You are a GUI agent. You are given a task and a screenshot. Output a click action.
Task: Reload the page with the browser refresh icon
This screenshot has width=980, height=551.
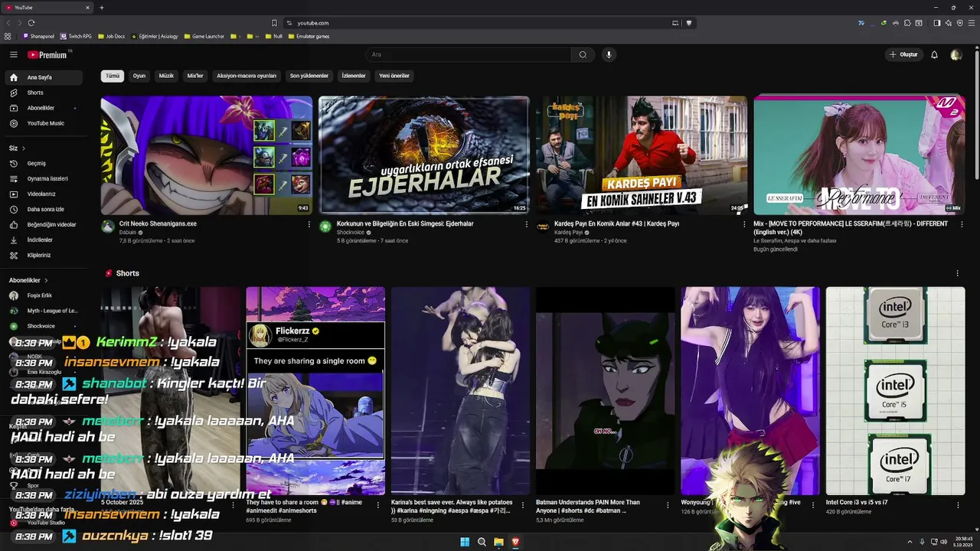pyautogui.click(x=31, y=23)
